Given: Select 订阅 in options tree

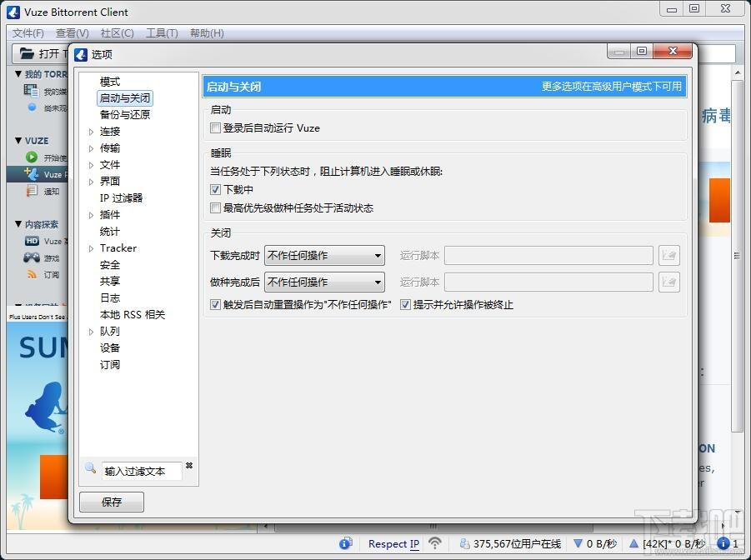Looking at the screenshot, I should (110, 364).
